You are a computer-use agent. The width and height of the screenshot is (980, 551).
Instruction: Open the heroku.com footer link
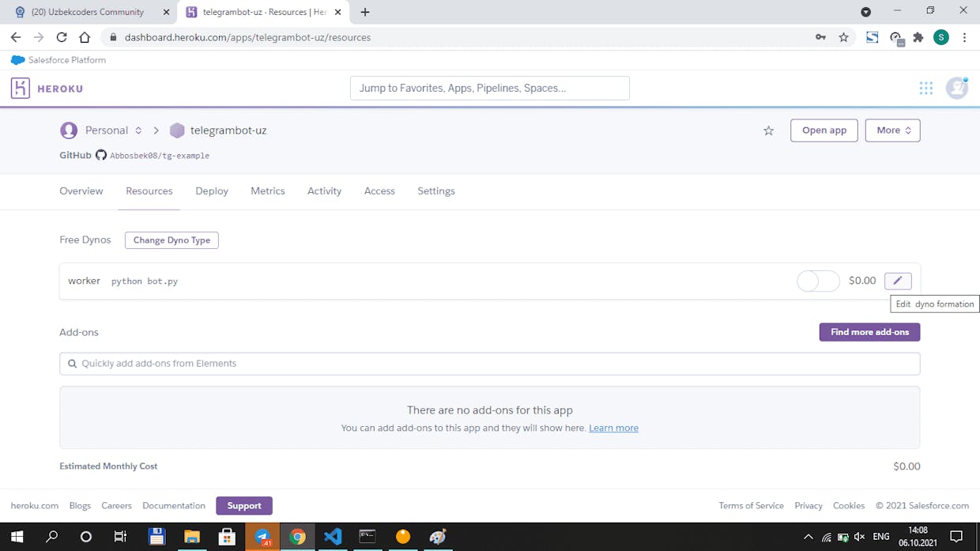tap(35, 506)
